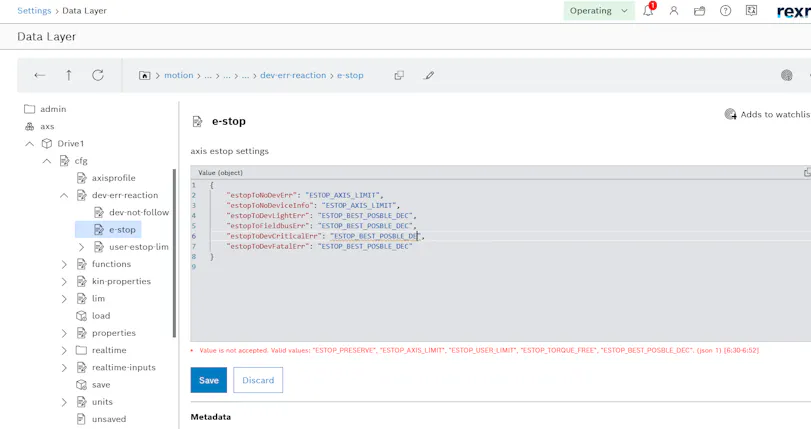Click the Settings breadcrumb link
This screenshot has width=811, height=429.
(34, 10)
